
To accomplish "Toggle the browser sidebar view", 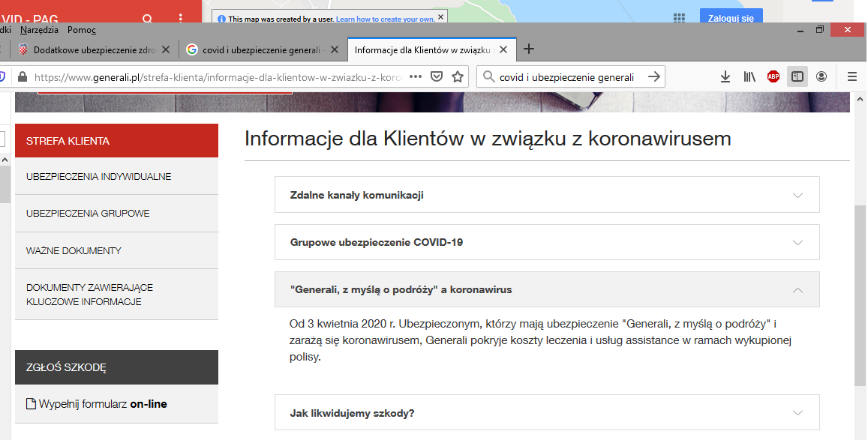I will point(797,76).
